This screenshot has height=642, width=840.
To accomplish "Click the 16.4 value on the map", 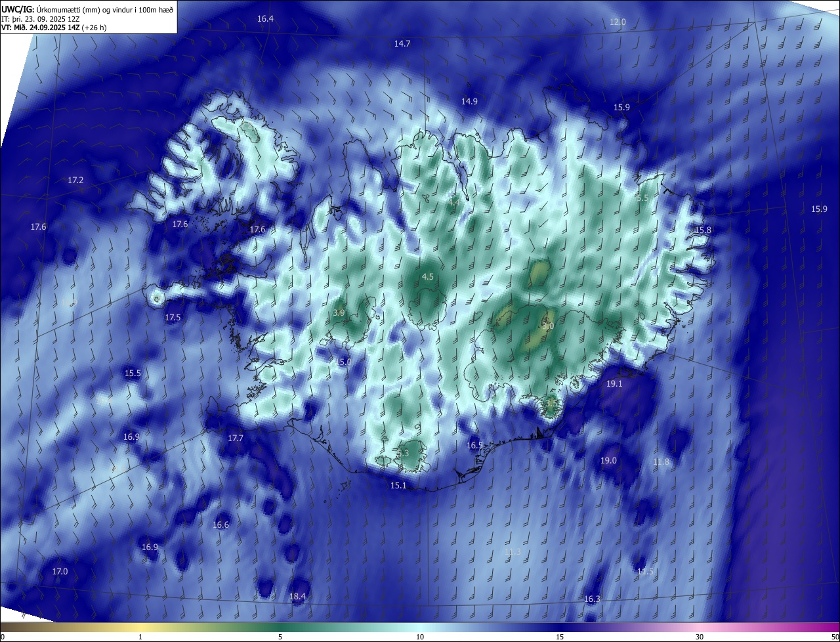I will 265,19.
